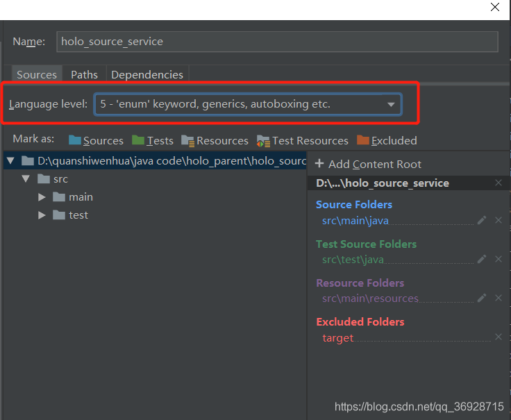Switch to the Paths tab

85,74
